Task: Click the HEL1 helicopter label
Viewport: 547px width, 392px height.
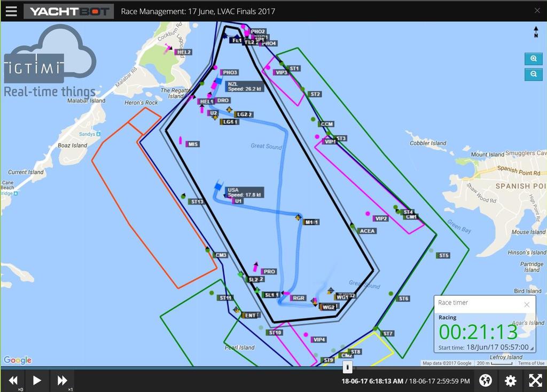Action: point(206,102)
